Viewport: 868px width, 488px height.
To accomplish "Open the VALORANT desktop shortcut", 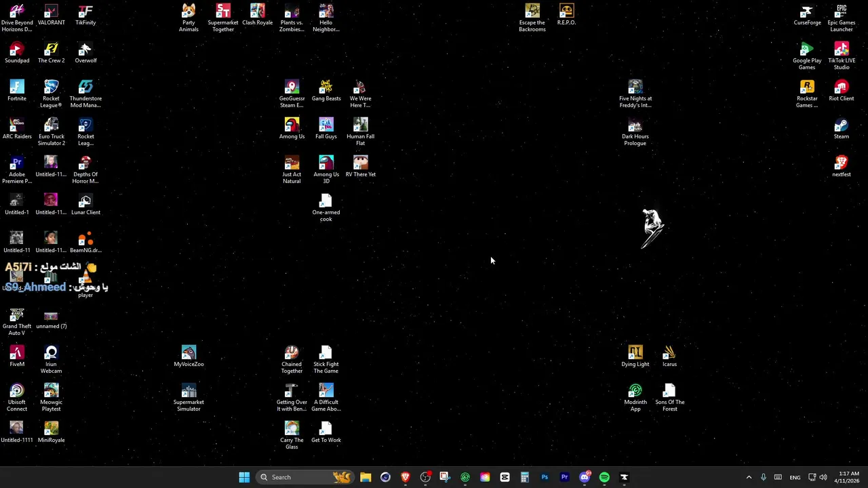I will click(x=51, y=16).
